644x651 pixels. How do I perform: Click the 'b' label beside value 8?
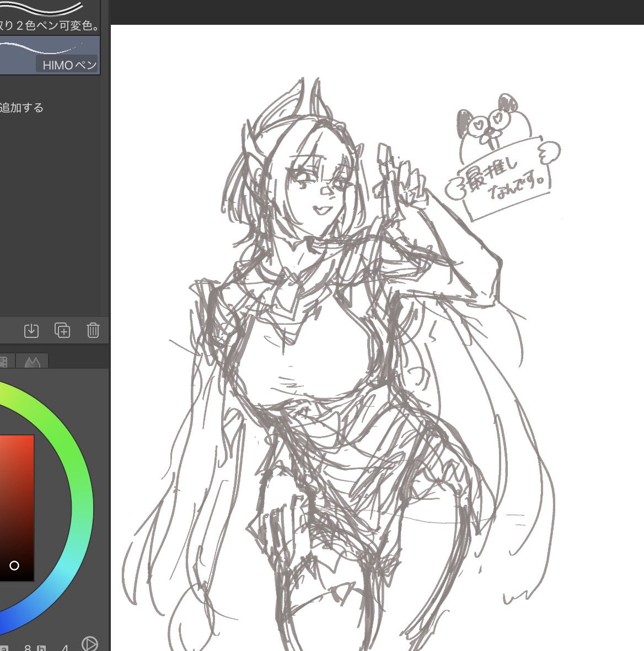(41, 648)
